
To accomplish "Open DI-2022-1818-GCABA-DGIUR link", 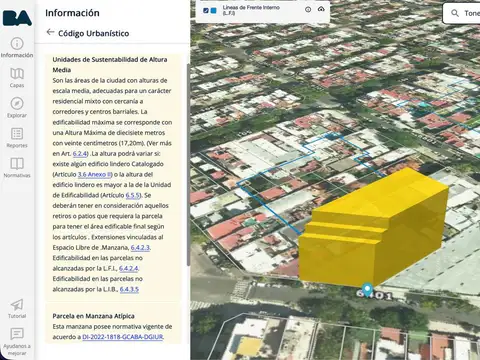I will pyautogui.click(x=123, y=337).
